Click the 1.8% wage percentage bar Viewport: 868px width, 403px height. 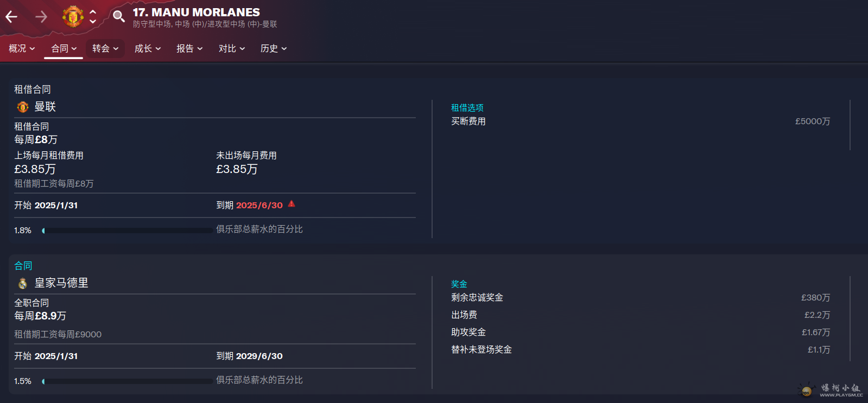pyautogui.click(x=127, y=231)
